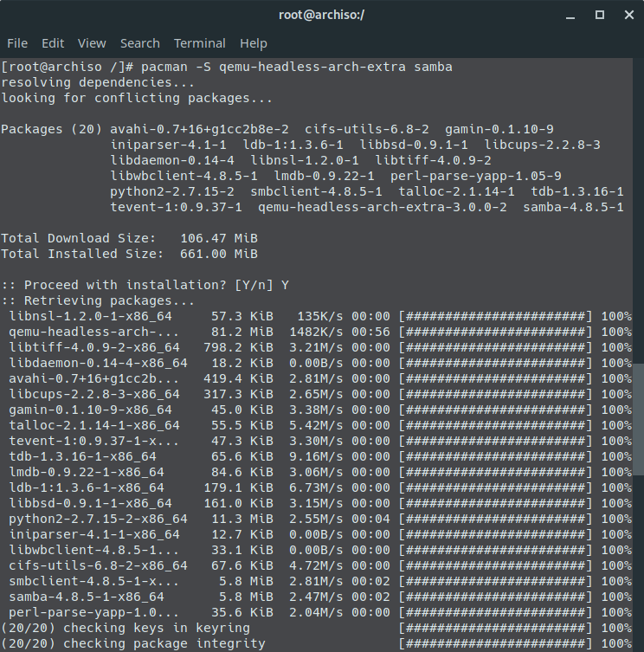Open the Terminal menu
644x652 pixels.
coord(200,43)
